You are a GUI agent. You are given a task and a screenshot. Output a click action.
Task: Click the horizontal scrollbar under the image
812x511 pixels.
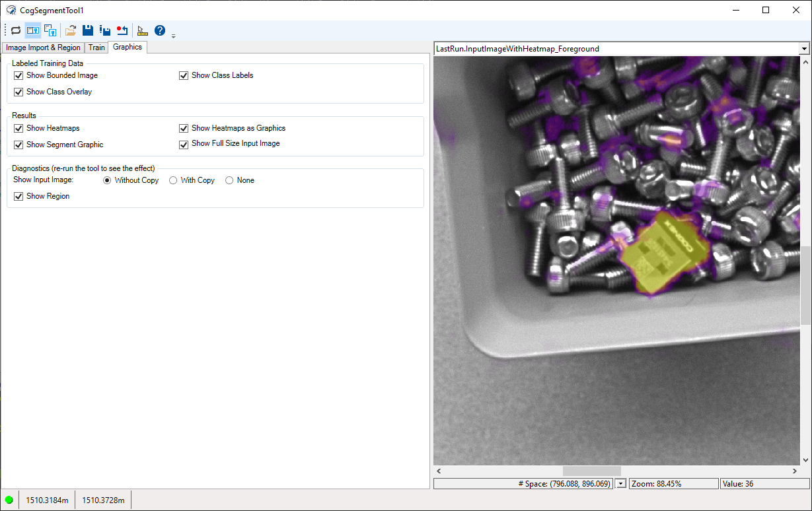(x=592, y=471)
